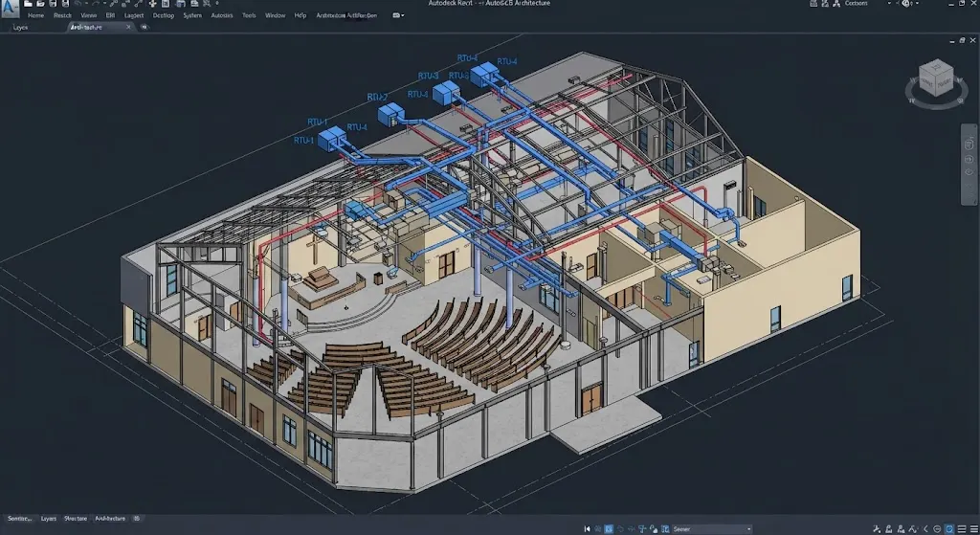Click the first RTU rooftop unit in model
The image size is (980, 535).
pos(332,139)
